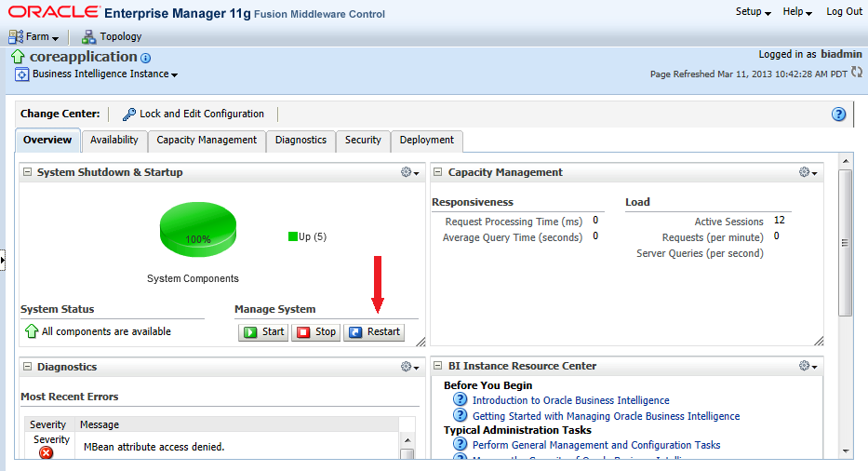Click the Topology network icon
The height and width of the screenshot is (471, 868).
click(x=88, y=37)
